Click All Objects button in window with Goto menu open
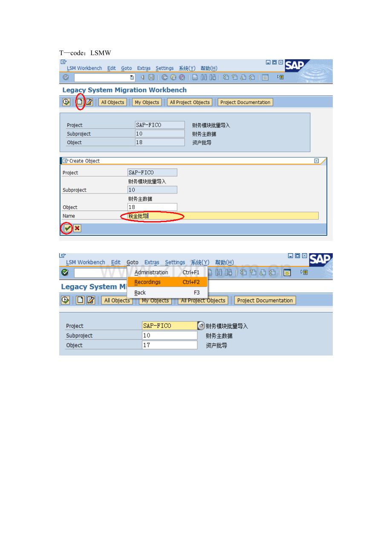This screenshot has width=392, height=555. [117, 301]
